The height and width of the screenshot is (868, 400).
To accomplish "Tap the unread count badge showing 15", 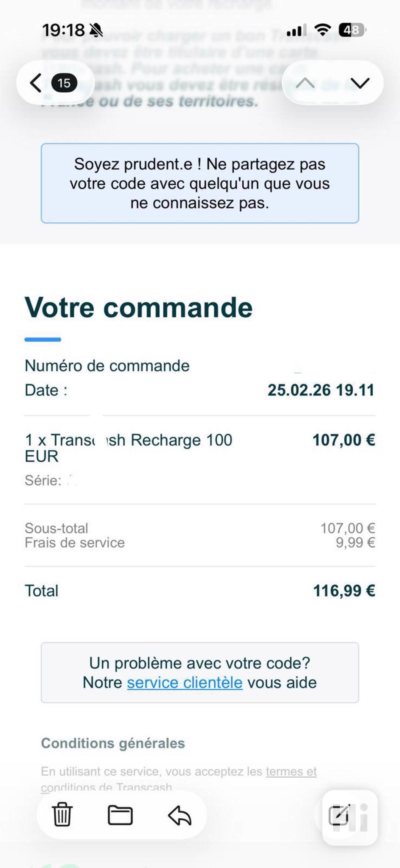I will click(x=64, y=83).
